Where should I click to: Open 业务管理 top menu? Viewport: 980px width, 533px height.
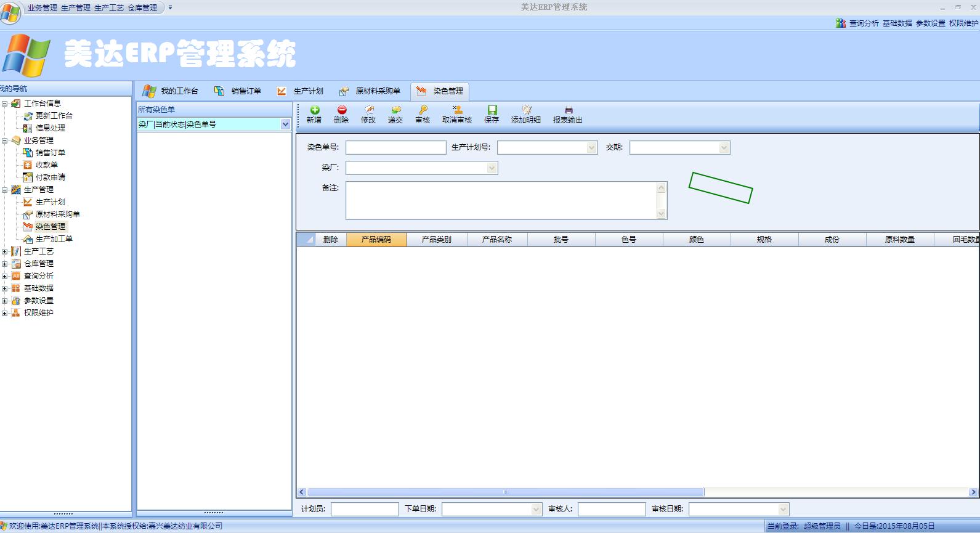43,8
